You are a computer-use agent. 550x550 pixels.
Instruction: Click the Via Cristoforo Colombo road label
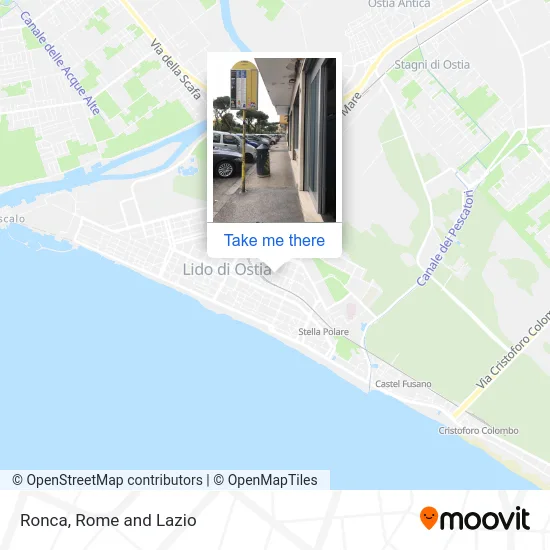coord(513,349)
